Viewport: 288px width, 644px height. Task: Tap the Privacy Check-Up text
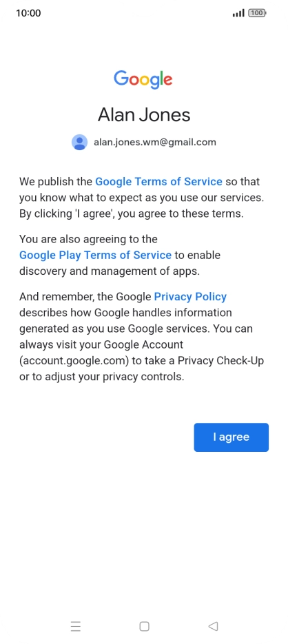[x=220, y=361]
